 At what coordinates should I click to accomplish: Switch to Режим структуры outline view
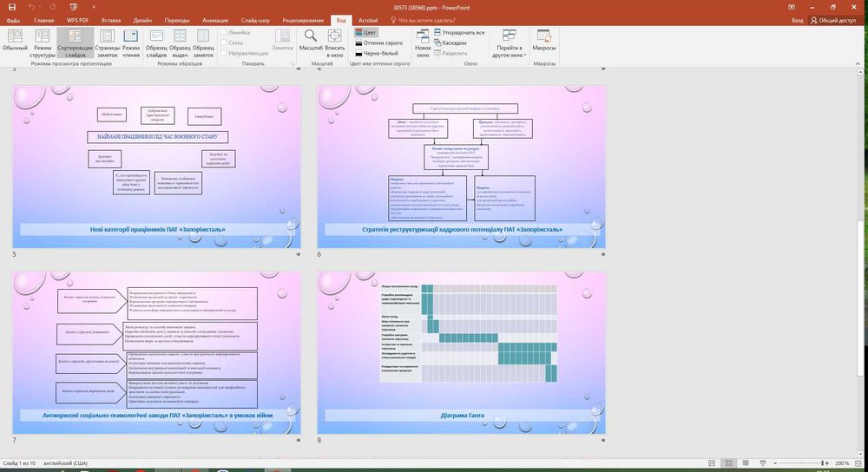43,43
